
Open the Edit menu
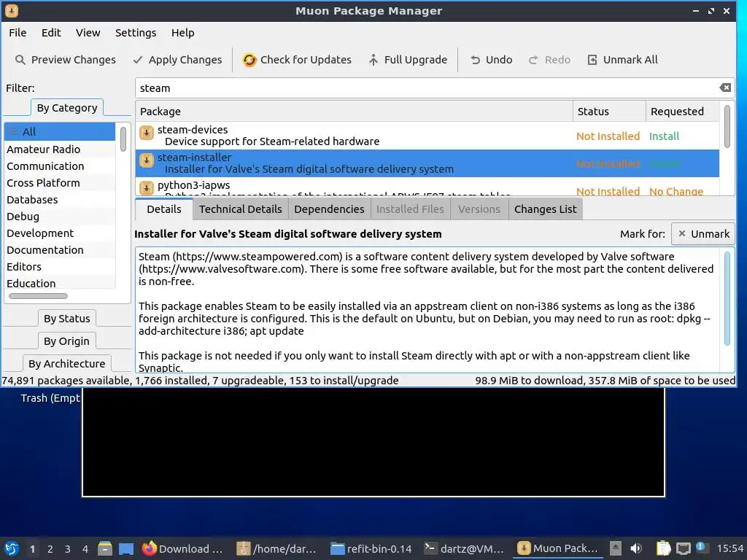point(51,33)
